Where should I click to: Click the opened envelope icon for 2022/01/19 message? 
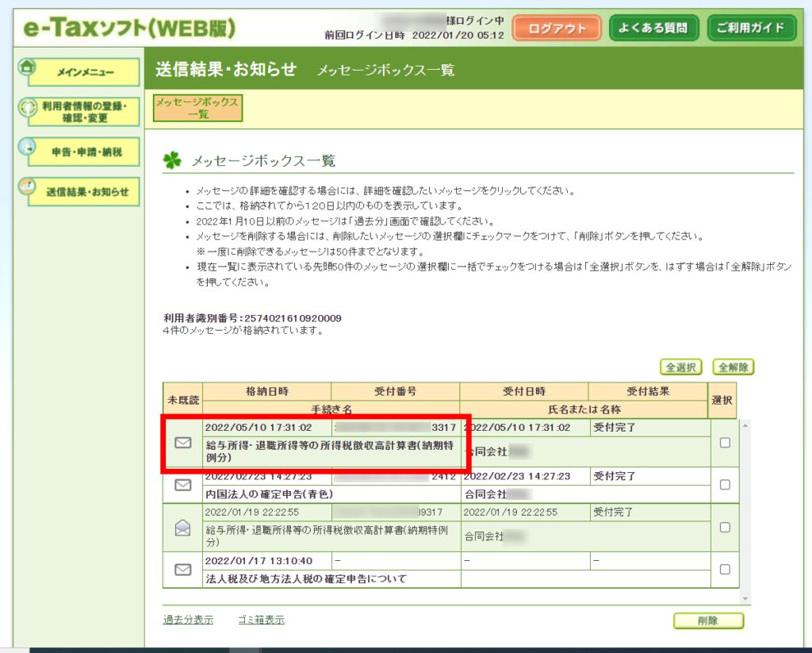pyautogui.click(x=183, y=527)
